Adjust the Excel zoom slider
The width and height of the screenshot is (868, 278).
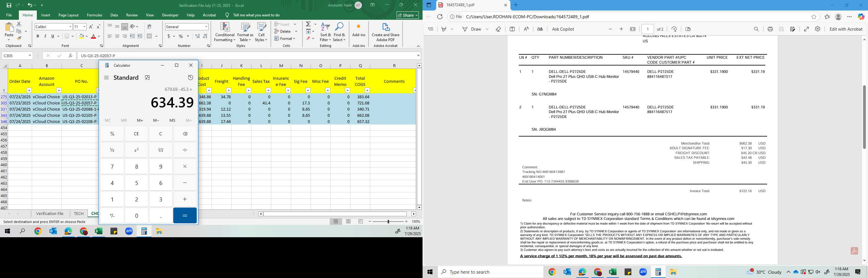tap(388, 221)
